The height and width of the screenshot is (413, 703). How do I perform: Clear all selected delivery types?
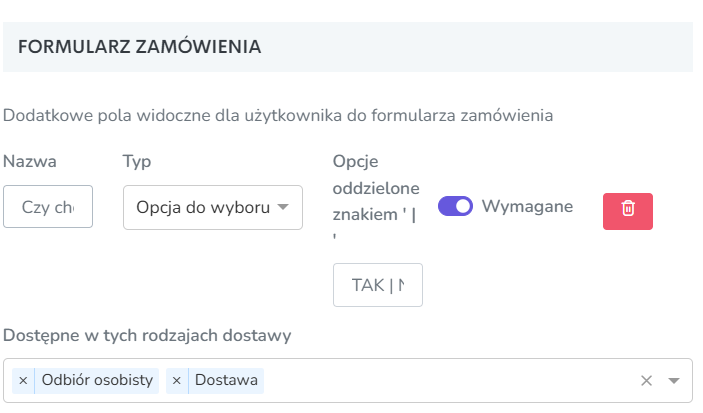pyautogui.click(x=646, y=381)
